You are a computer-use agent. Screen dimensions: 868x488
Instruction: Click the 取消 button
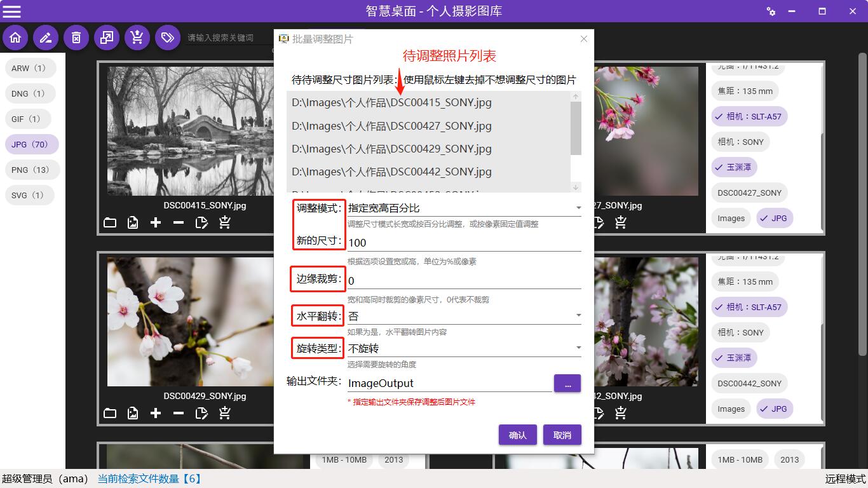[562, 435]
